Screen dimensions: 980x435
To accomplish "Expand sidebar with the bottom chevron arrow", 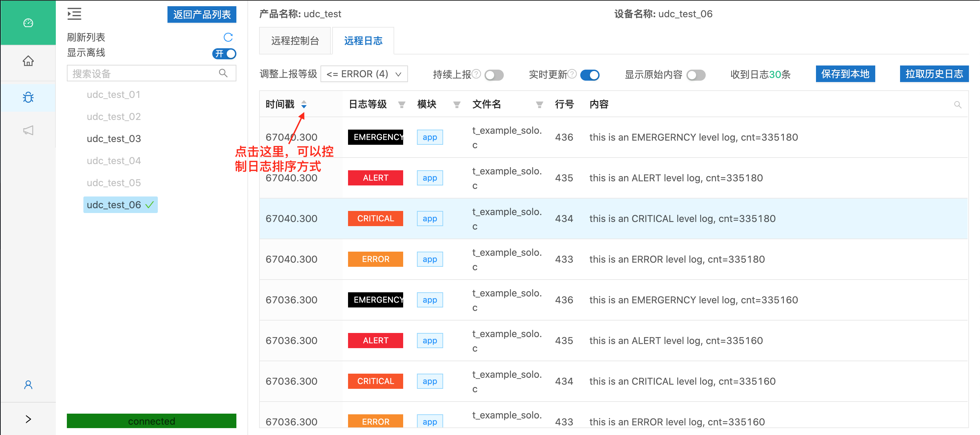I will click(x=28, y=419).
